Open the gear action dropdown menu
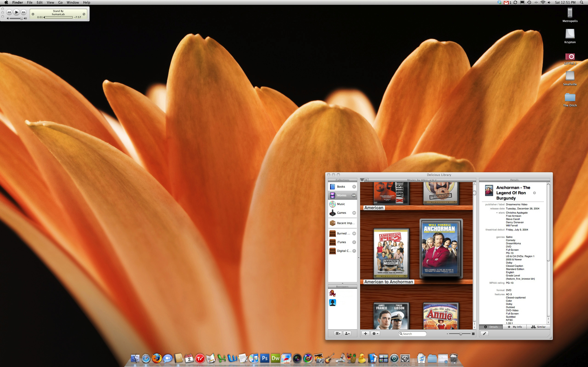Image resolution: width=588 pixels, height=367 pixels. click(x=375, y=334)
